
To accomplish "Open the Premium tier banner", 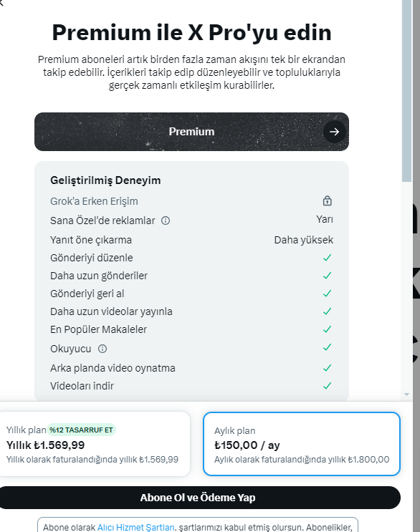I will pyautogui.click(x=191, y=132).
